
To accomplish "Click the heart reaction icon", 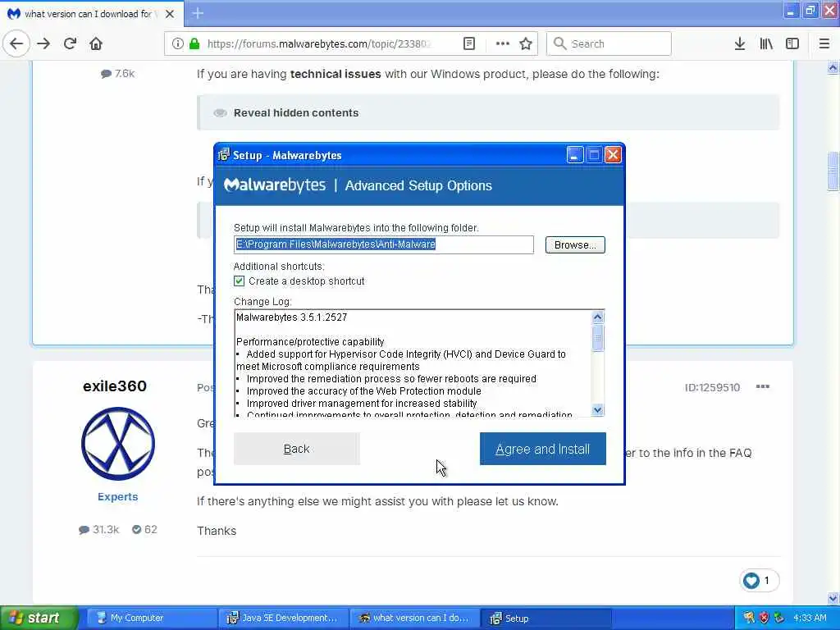I will click(x=751, y=580).
